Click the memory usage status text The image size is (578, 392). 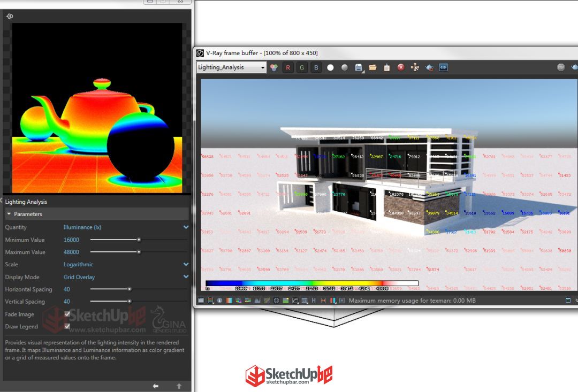click(x=412, y=300)
